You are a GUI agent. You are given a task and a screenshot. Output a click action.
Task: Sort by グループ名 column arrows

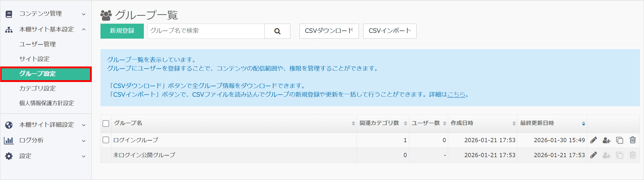tap(353, 124)
